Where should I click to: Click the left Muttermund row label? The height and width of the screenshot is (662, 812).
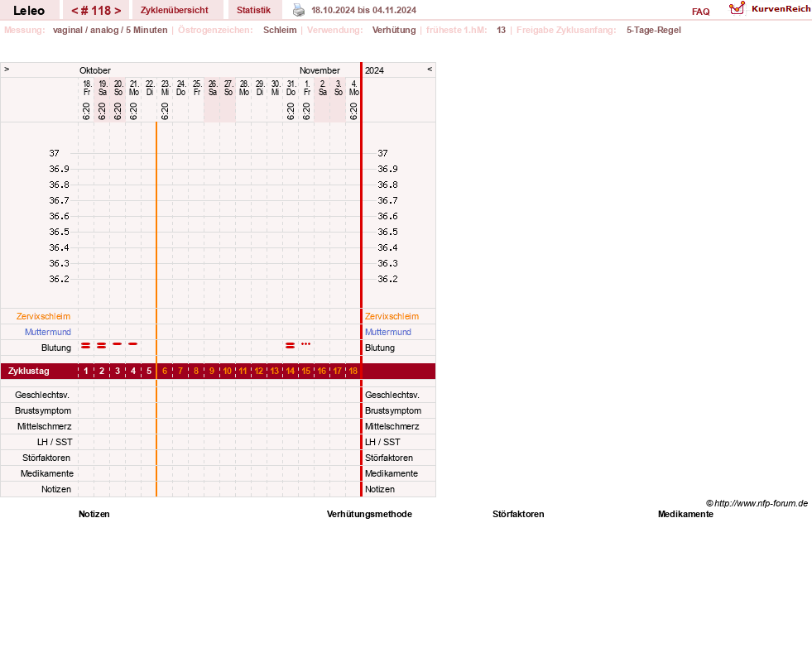tap(48, 332)
